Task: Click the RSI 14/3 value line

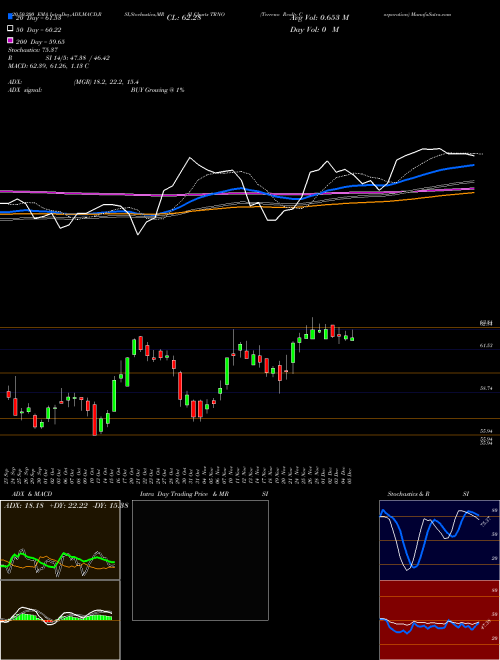Action: pos(59,58)
